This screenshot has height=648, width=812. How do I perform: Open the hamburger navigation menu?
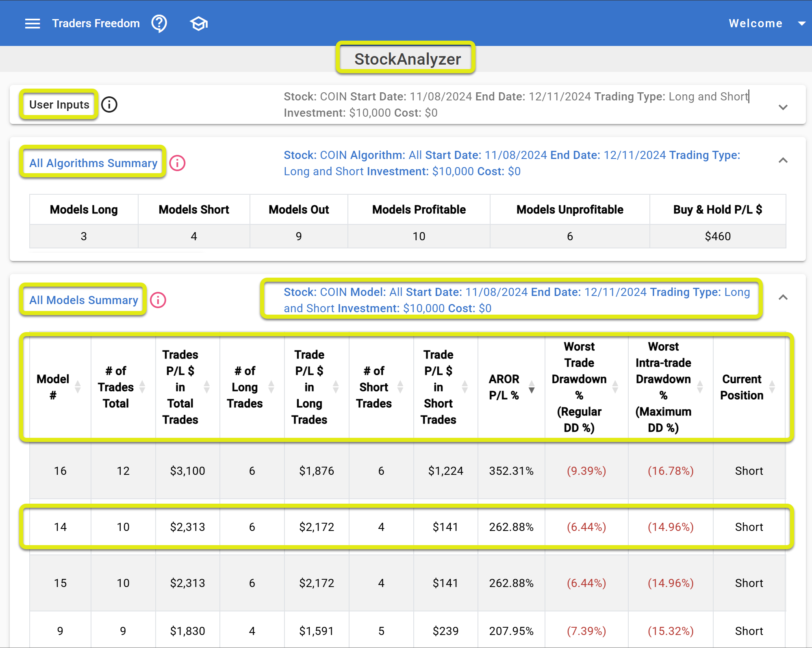pos(33,24)
